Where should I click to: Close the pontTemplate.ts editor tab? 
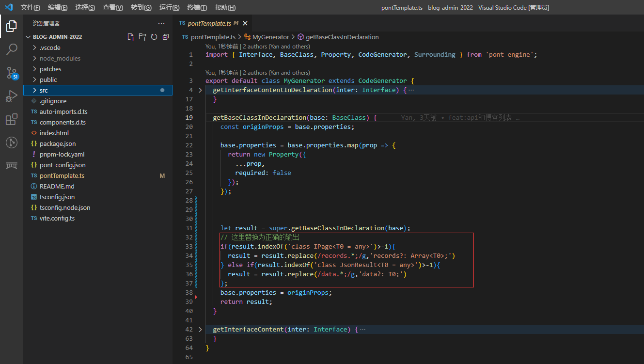click(245, 23)
